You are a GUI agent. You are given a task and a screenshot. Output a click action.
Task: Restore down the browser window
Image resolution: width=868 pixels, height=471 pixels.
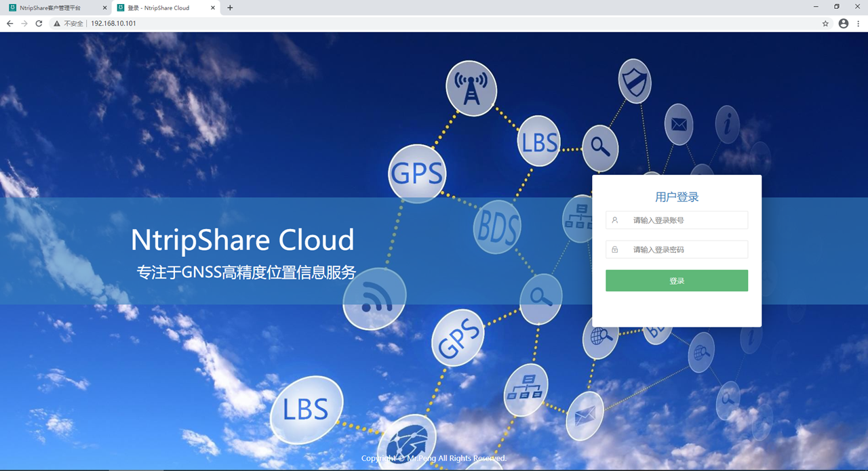[837, 7]
